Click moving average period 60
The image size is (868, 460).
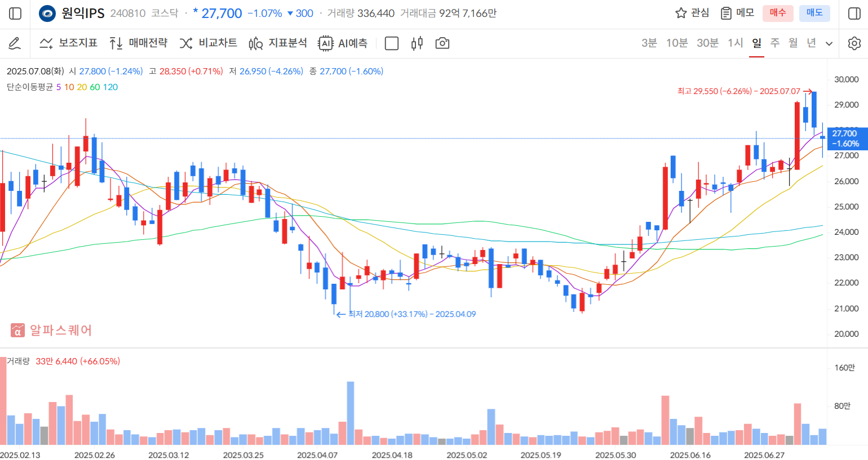95,87
